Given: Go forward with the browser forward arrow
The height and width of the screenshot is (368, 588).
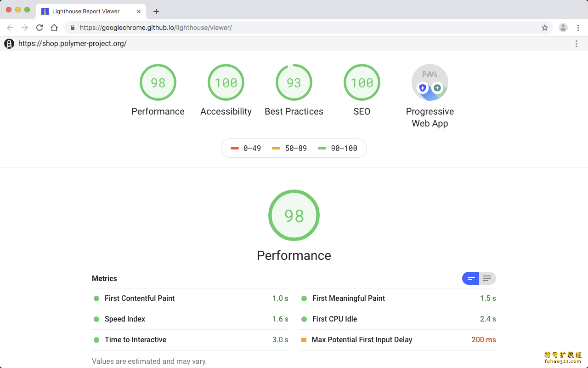Looking at the screenshot, I should 25,28.
